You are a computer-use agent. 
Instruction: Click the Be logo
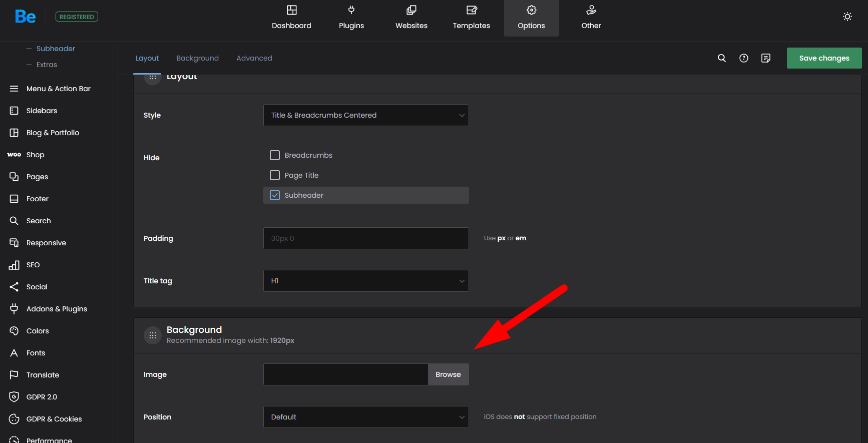coord(25,17)
